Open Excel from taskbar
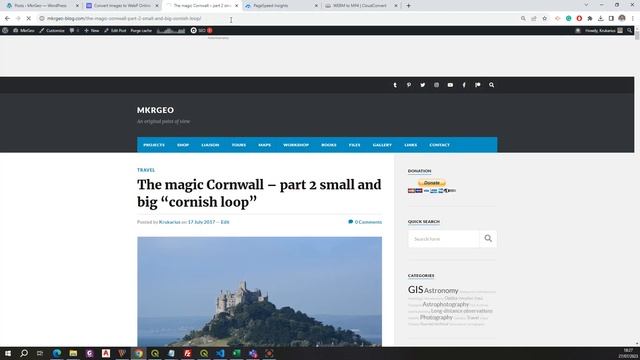The image size is (640, 360). click(237, 353)
